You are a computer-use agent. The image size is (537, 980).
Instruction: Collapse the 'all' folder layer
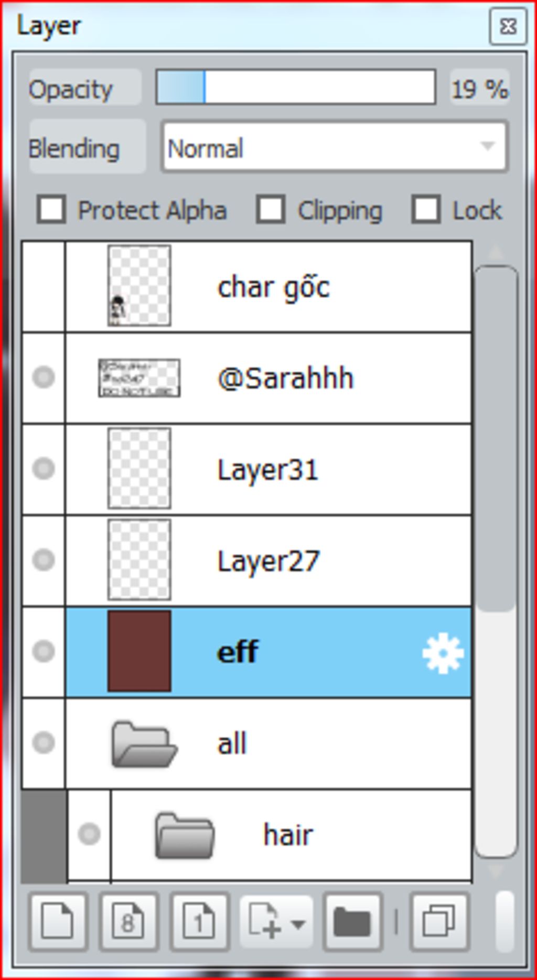pyautogui.click(x=144, y=744)
